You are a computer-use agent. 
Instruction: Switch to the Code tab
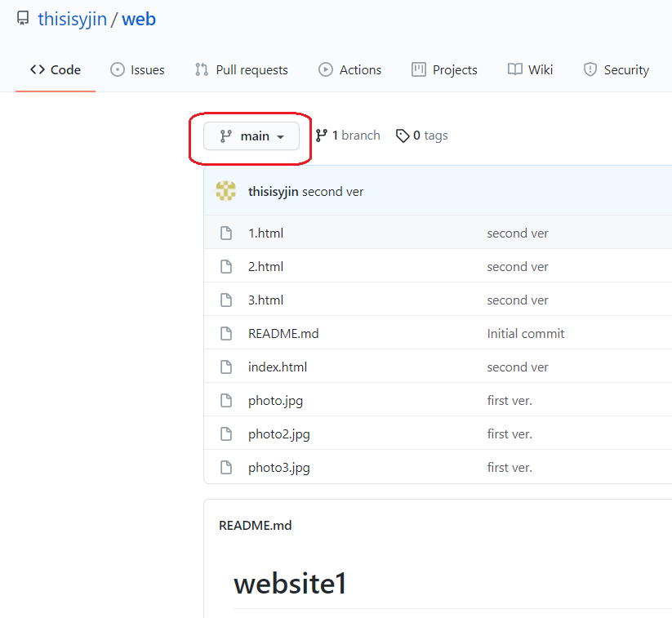[x=56, y=69]
